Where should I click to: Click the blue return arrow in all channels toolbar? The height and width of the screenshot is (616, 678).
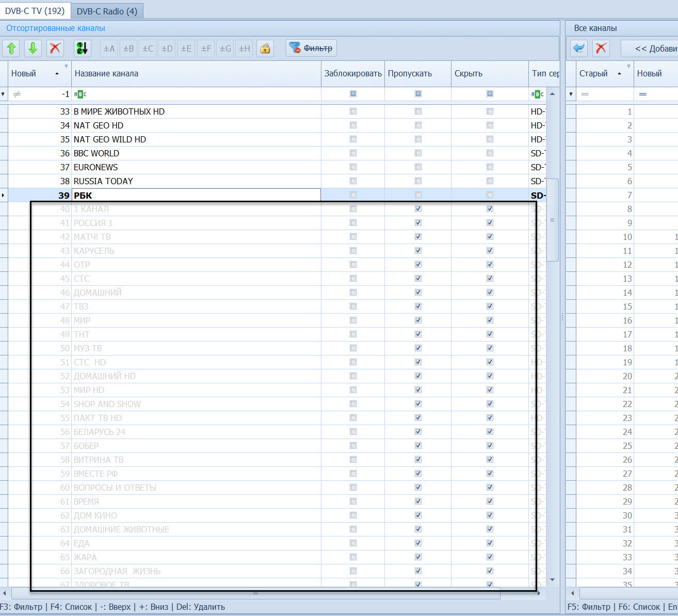[579, 48]
